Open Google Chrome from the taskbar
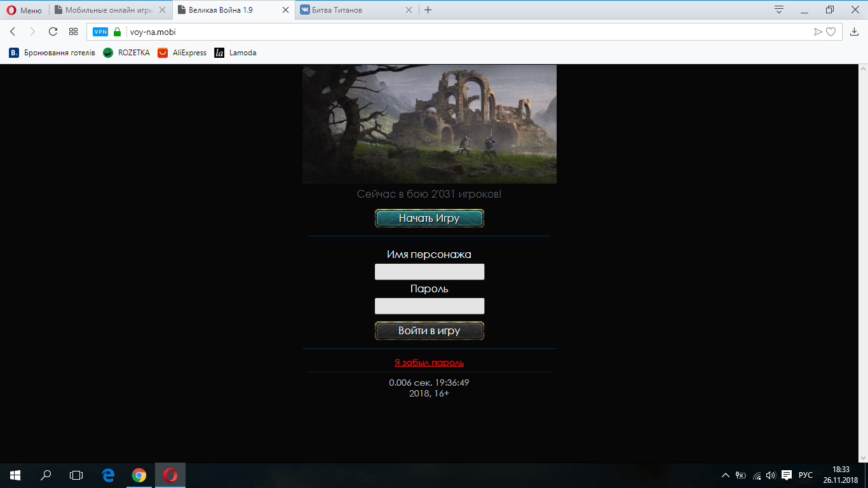The height and width of the screenshot is (488, 868). coord(139,475)
